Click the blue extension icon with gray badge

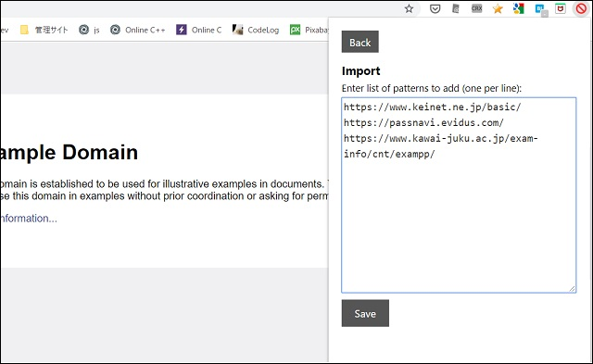(x=541, y=10)
